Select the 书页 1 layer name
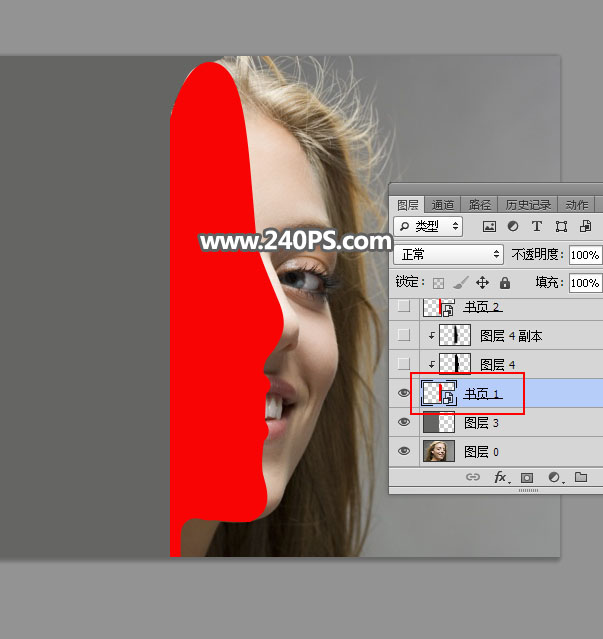 [483, 394]
